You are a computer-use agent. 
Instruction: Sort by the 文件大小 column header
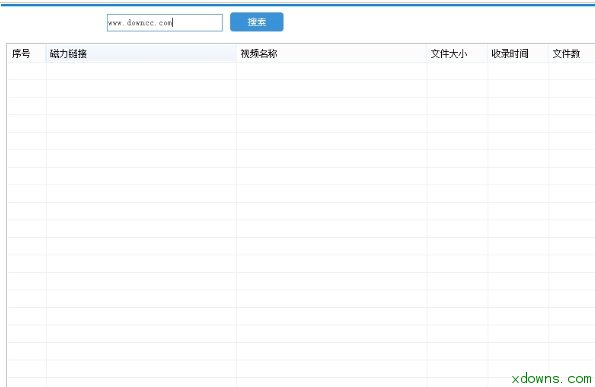pos(457,53)
